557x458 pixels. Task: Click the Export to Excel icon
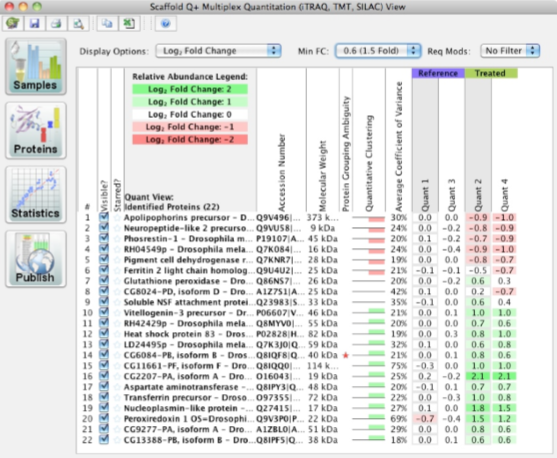coord(129,23)
